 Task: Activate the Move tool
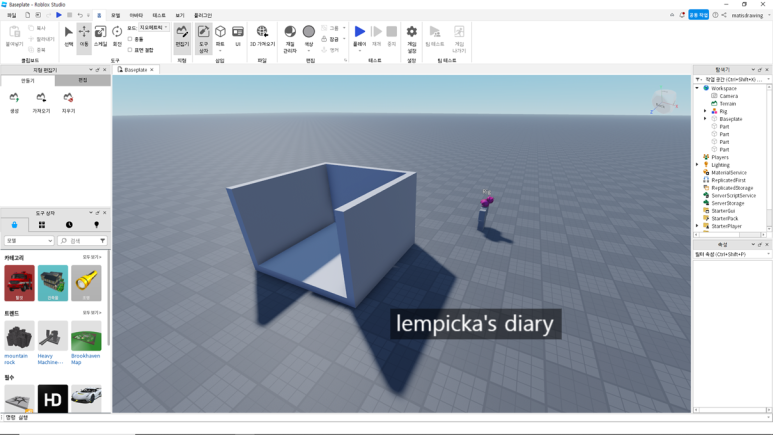pyautogui.click(x=84, y=36)
